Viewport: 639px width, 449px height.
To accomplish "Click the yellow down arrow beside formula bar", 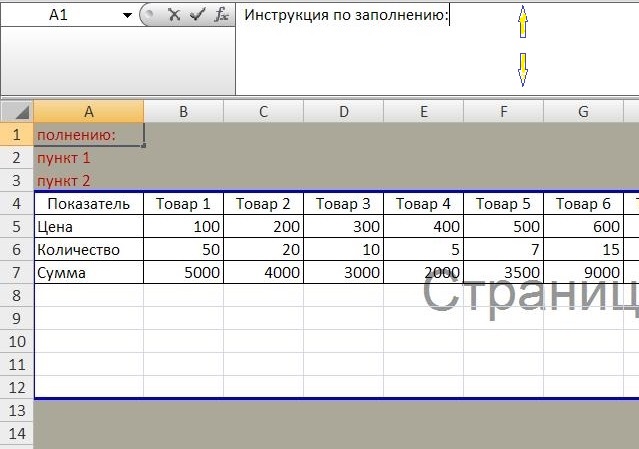I will point(522,69).
